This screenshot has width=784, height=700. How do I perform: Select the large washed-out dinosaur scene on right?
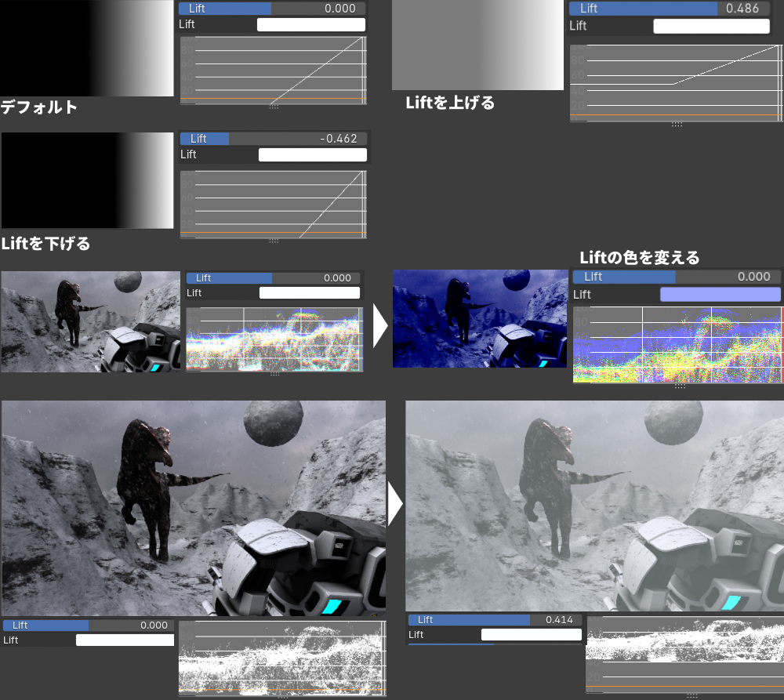point(594,506)
